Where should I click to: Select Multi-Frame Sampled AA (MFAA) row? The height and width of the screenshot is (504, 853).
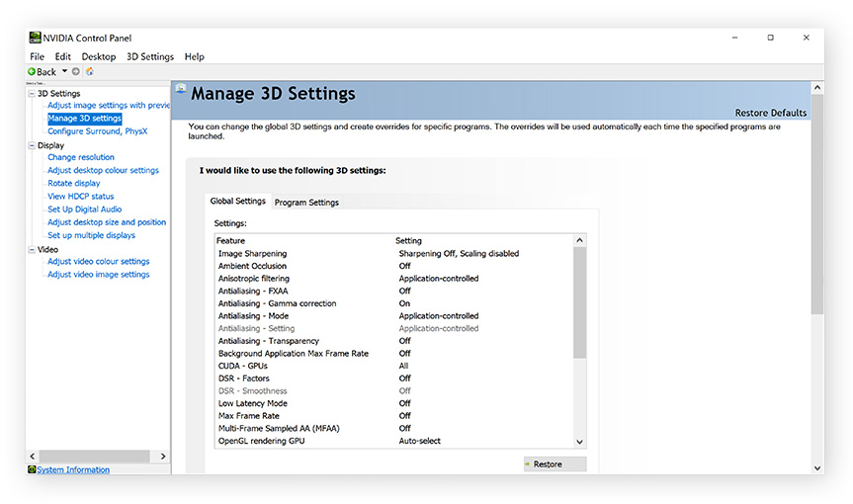pyautogui.click(x=393, y=429)
